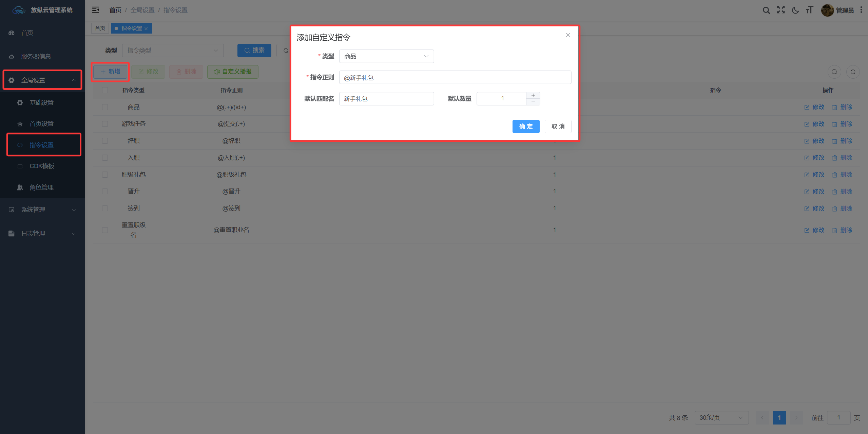Click 修改 for the 入职 row
This screenshot has height=434, width=868.
coord(814,158)
